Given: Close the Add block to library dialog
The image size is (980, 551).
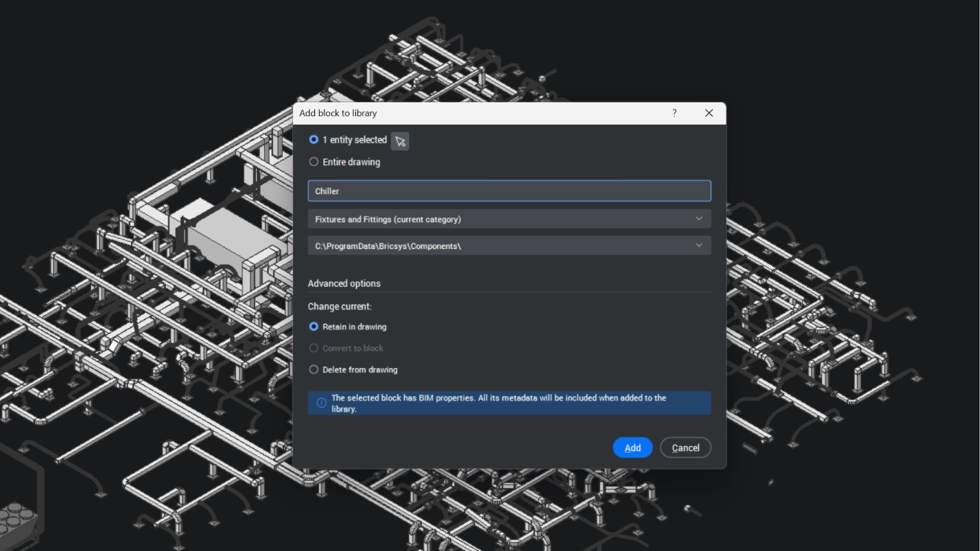Looking at the screenshot, I should pyautogui.click(x=709, y=113).
